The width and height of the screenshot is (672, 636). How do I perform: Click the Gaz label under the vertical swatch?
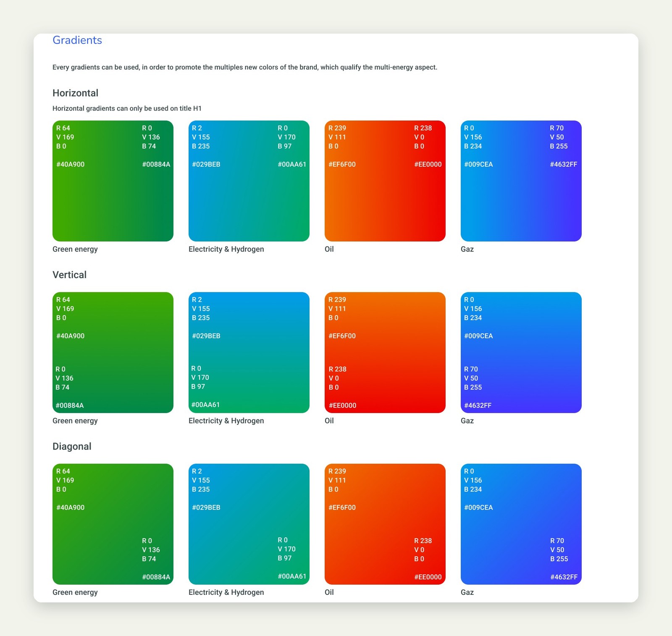pos(467,420)
